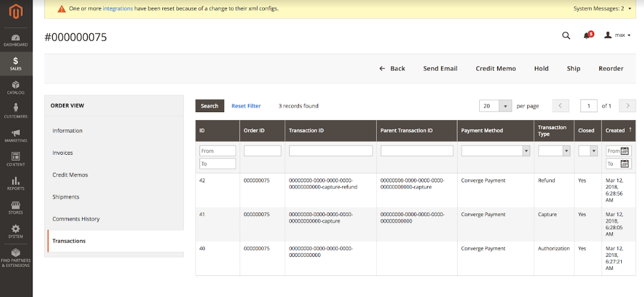Viewport: 644px width, 297px height.
Task: Sort by ID column header
Action: coord(217,130)
